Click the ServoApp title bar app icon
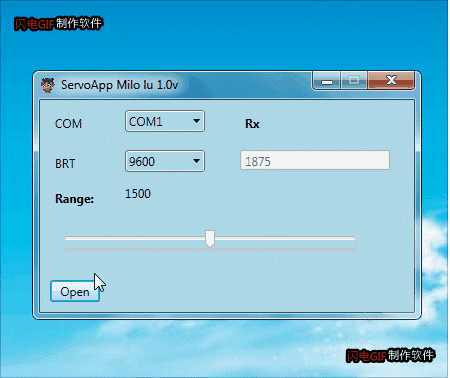Viewport: 450px width, 378px height. (48, 85)
